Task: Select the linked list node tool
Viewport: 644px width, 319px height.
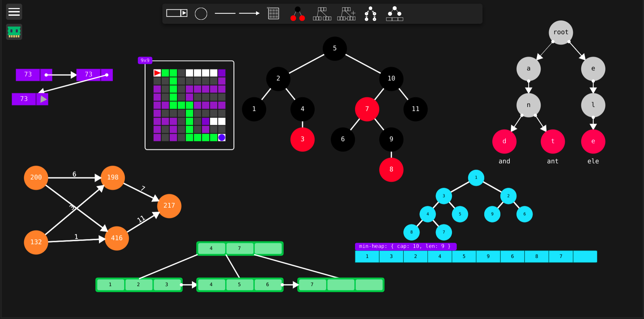Action: (x=177, y=13)
